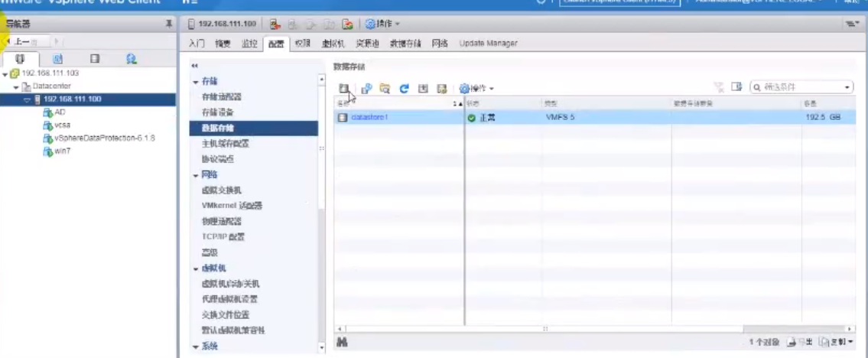Click the green status check icon for datastore1
The width and height of the screenshot is (868, 358).
coord(472,118)
